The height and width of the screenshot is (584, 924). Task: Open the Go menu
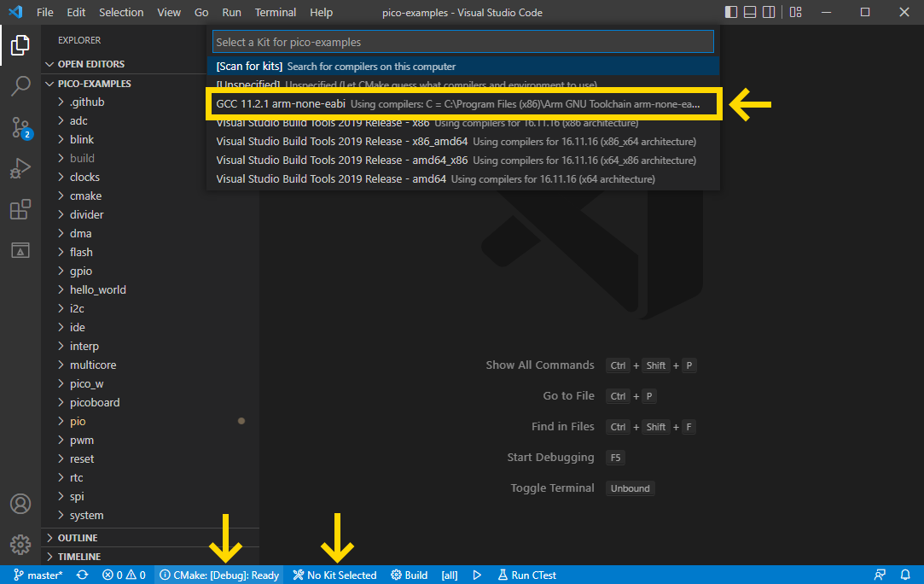pyautogui.click(x=201, y=13)
